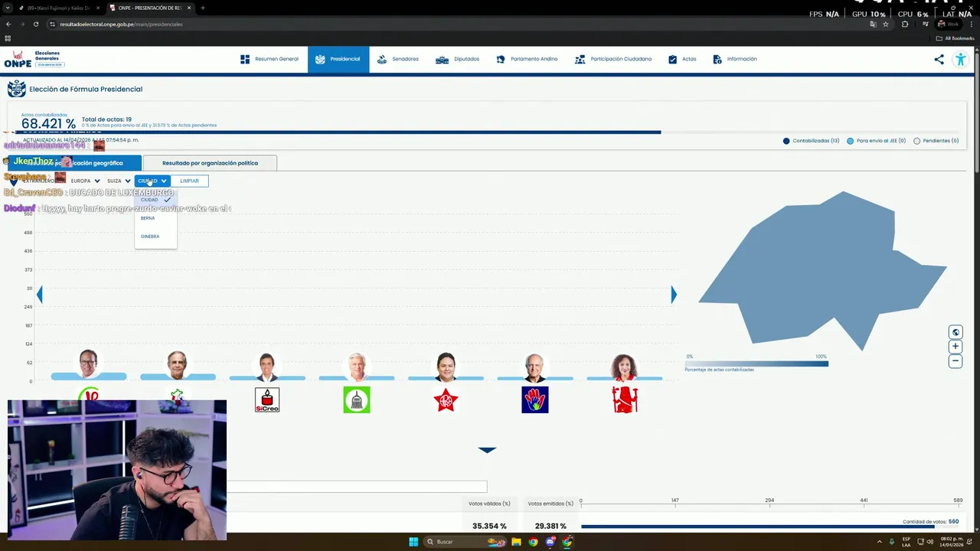Reload the page in the browser
Screen dimensions: 980x551
[36, 24]
